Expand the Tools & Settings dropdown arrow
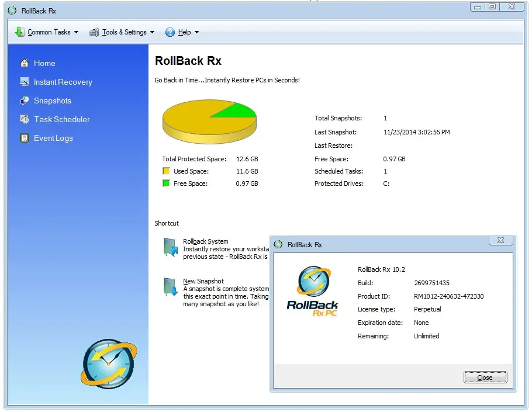Image resolution: width=532 pixels, height=412 pixels. click(153, 32)
